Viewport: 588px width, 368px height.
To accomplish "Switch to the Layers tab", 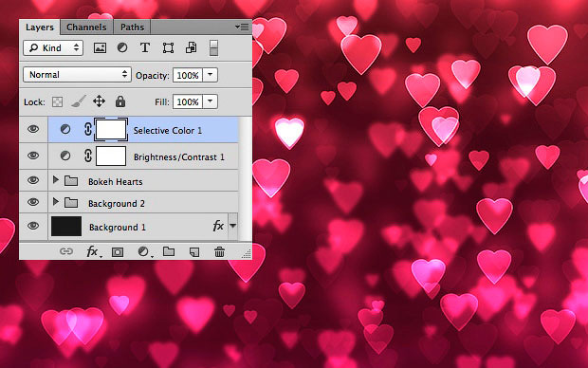I will click(x=40, y=27).
